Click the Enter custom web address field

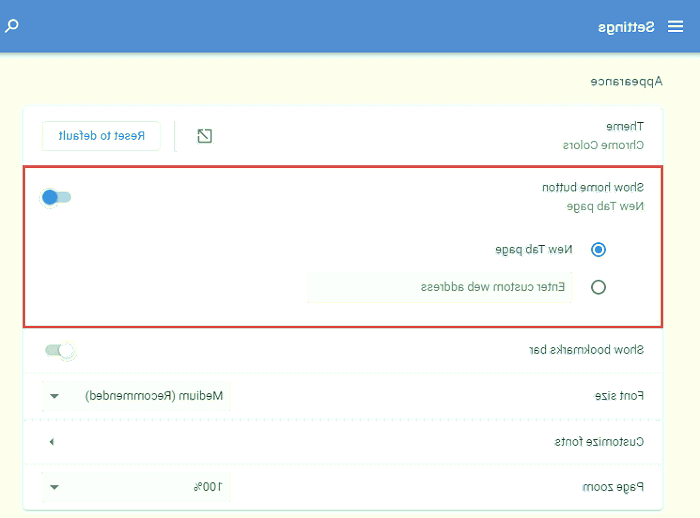440,287
